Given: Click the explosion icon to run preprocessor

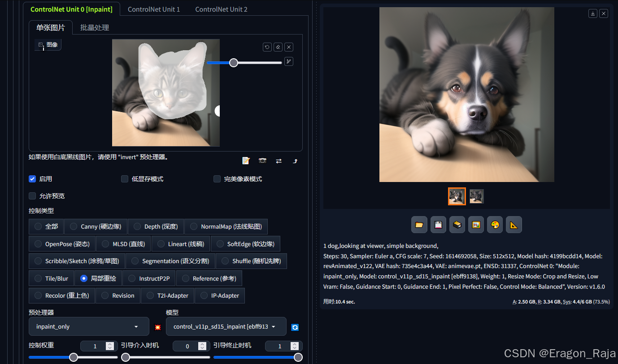Looking at the screenshot, I should 158,327.
